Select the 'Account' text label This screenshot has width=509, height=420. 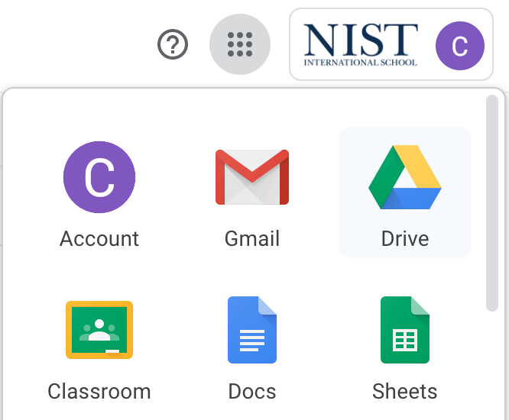coord(99,238)
